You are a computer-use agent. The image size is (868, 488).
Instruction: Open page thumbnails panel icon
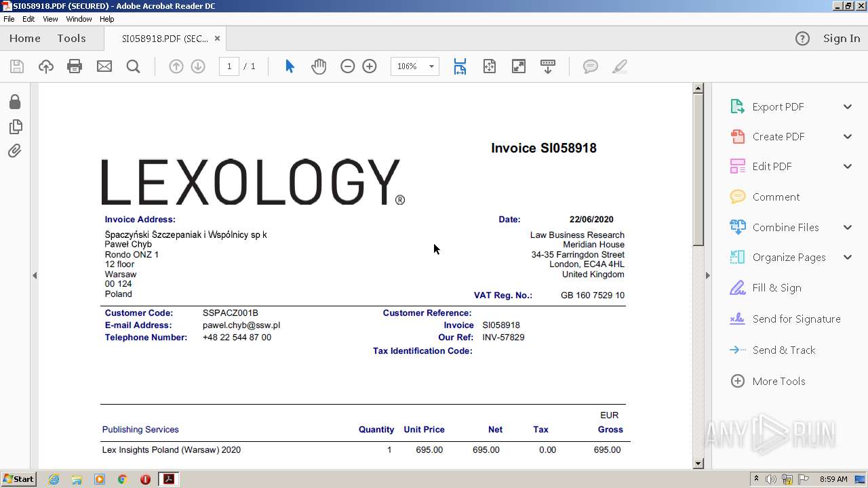[15, 127]
